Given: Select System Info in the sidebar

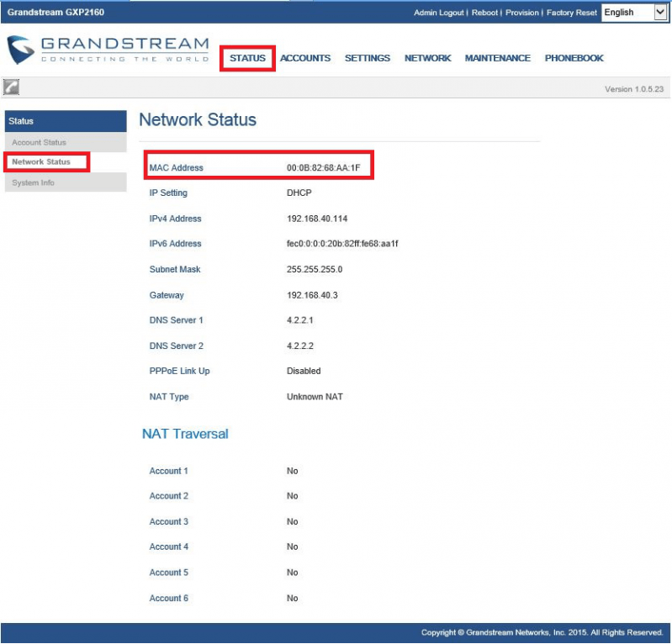Looking at the screenshot, I should click(x=66, y=182).
